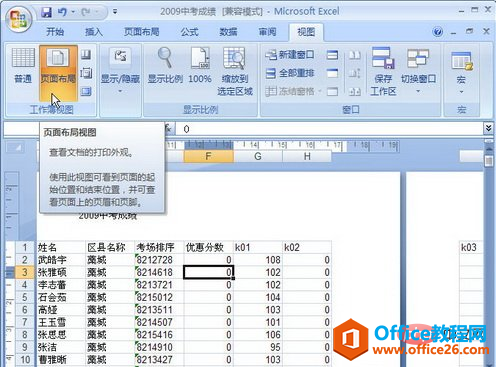Switch to the 数据 tab
496x367 pixels.
[228, 32]
